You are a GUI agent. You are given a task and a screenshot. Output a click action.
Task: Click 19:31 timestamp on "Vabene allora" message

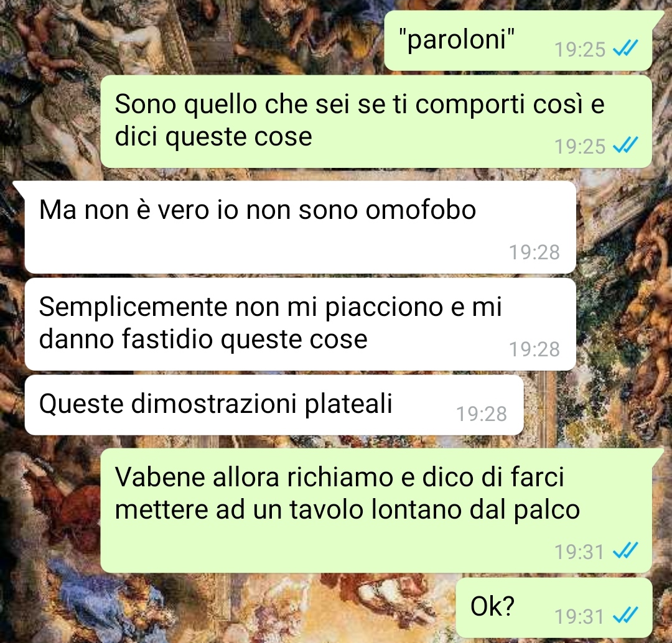click(x=579, y=552)
